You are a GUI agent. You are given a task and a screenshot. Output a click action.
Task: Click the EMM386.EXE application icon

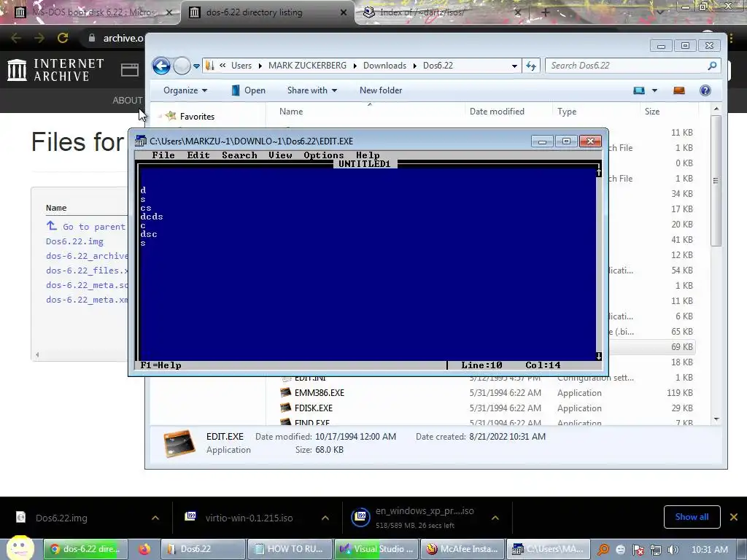285,393
